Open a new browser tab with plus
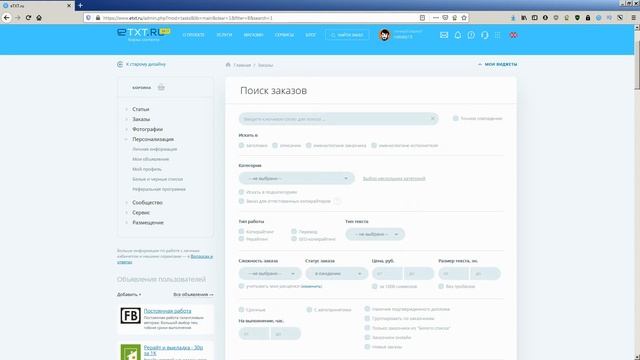The image size is (640, 360). tap(80, 5)
